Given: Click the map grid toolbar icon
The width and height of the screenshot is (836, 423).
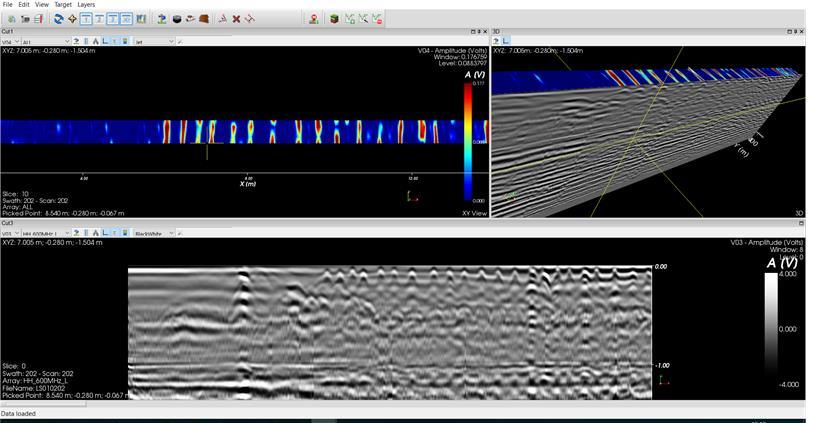Looking at the screenshot, I should pos(141,19).
